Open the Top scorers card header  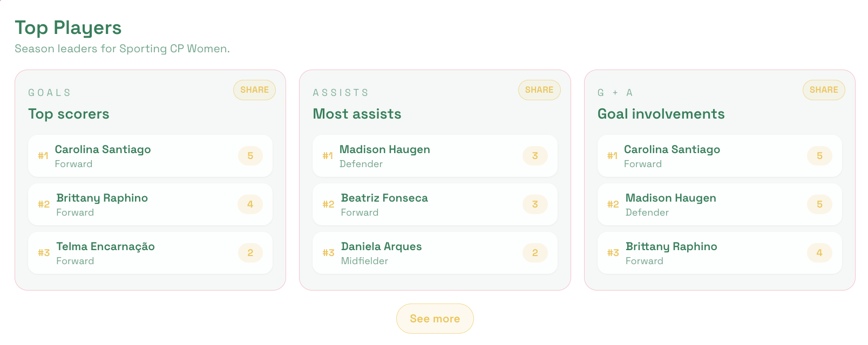pyautogui.click(x=69, y=114)
